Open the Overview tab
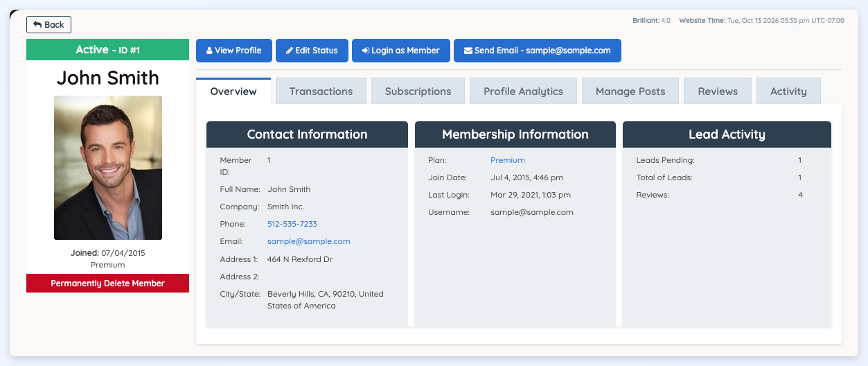Image resolution: width=868 pixels, height=366 pixels. 233,91
